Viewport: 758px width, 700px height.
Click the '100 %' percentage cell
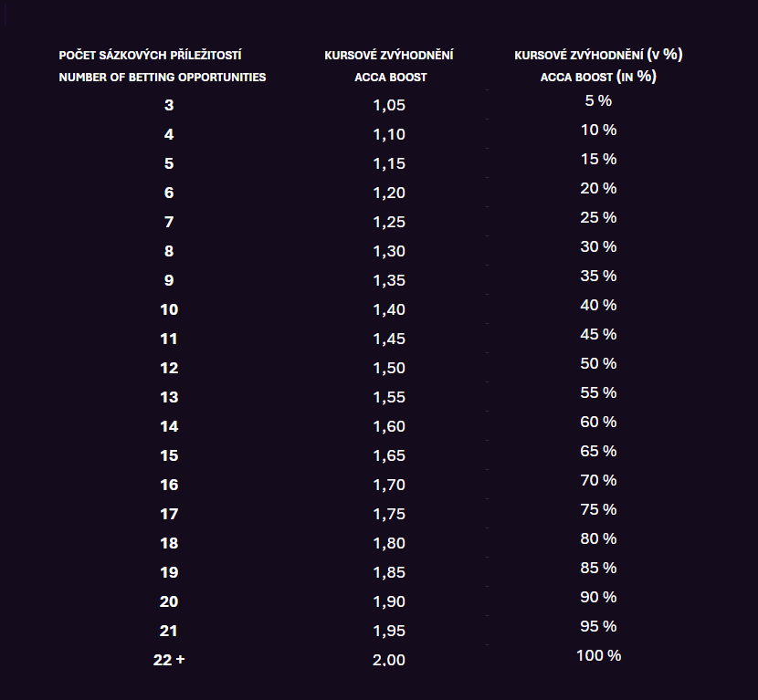pos(598,655)
